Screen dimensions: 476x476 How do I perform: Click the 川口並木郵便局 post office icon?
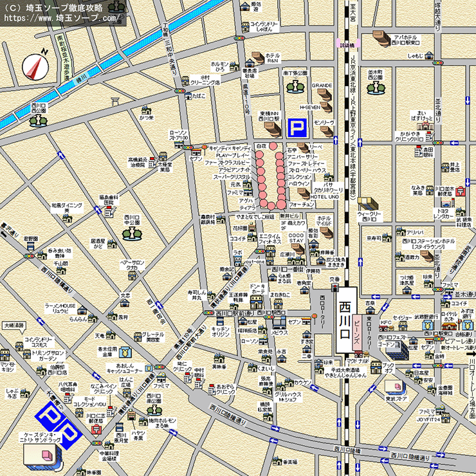[460, 191]
